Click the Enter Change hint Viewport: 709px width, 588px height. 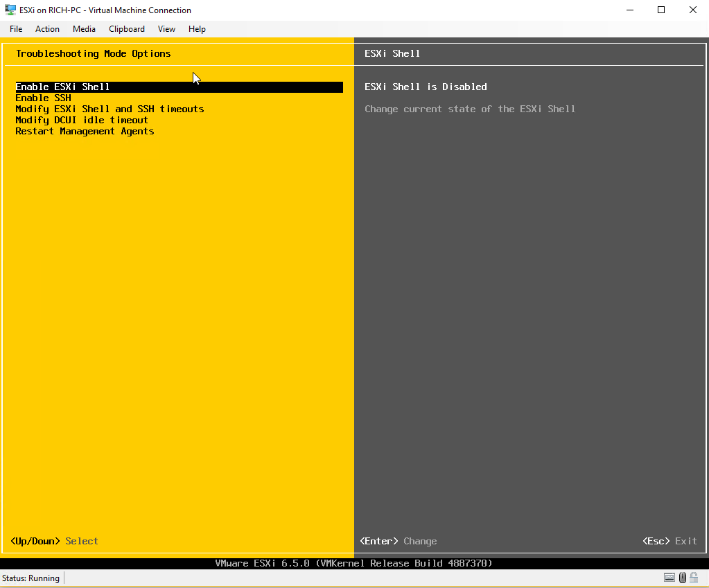pyautogui.click(x=399, y=541)
